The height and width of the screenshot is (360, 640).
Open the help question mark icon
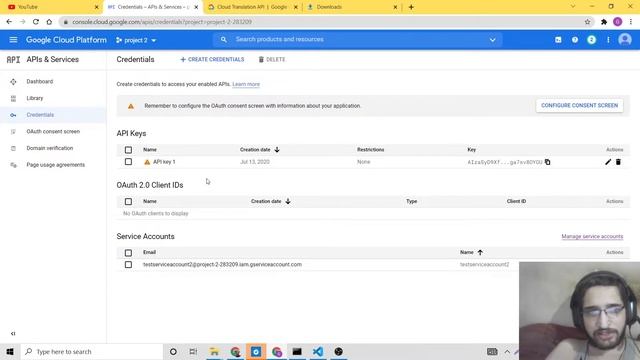pyautogui.click(x=575, y=40)
